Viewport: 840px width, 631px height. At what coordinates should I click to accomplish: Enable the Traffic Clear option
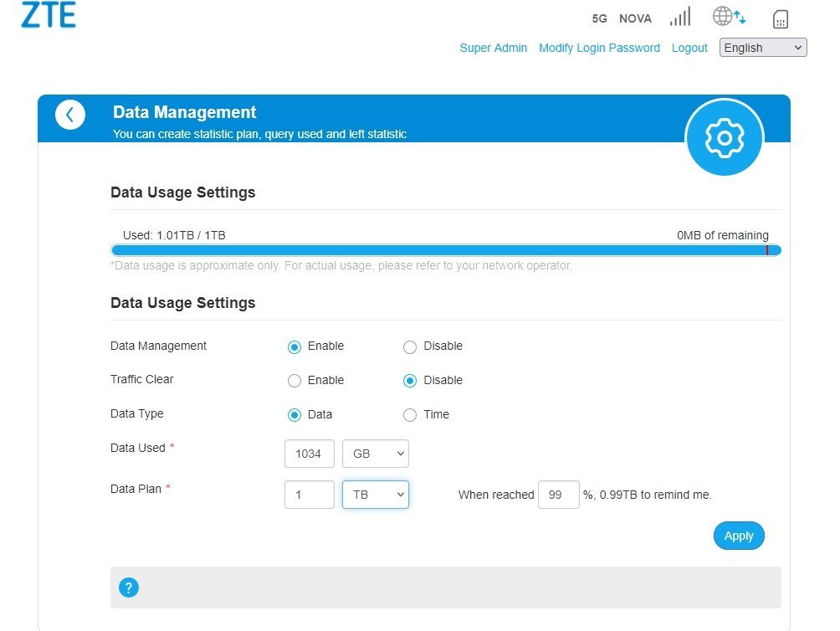click(x=295, y=381)
